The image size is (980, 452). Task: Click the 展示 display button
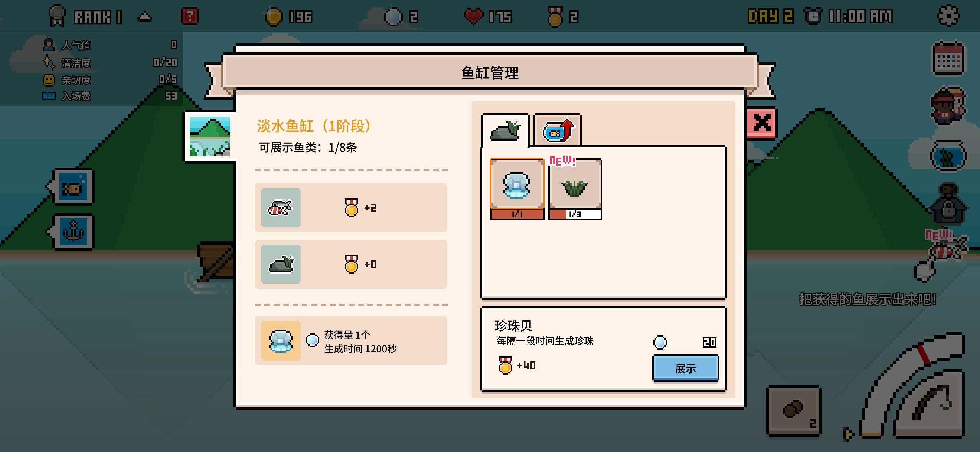686,368
